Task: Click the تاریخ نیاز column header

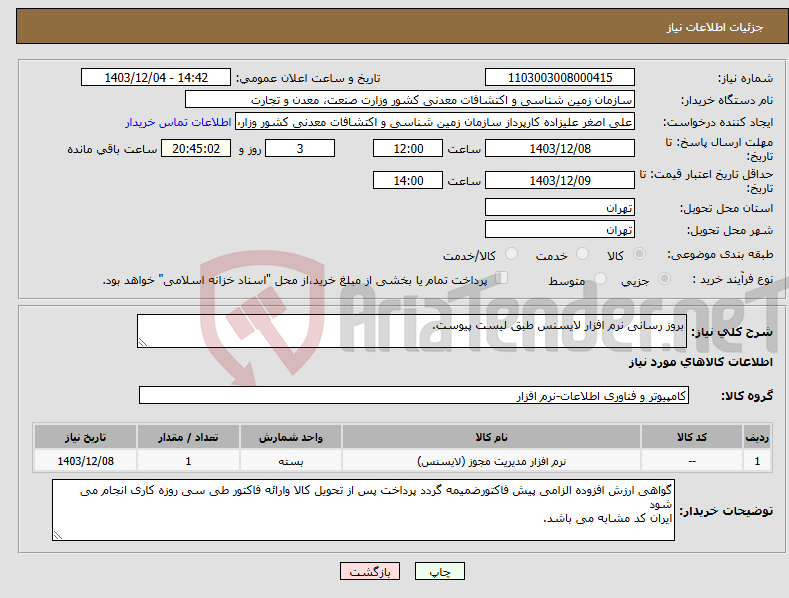Action: [86, 437]
